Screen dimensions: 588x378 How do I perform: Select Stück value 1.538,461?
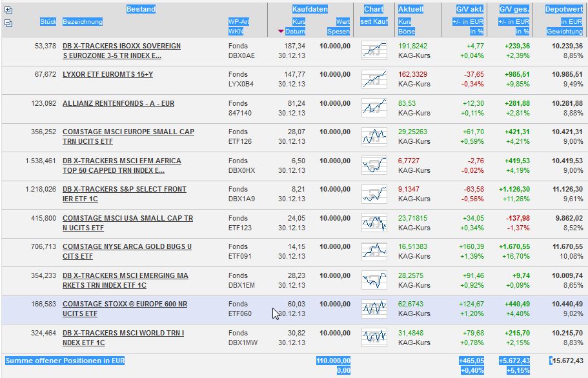(41, 161)
